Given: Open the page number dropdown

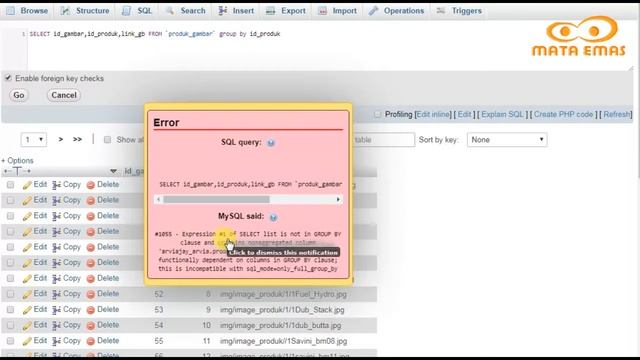Looking at the screenshot, I should (34, 140).
